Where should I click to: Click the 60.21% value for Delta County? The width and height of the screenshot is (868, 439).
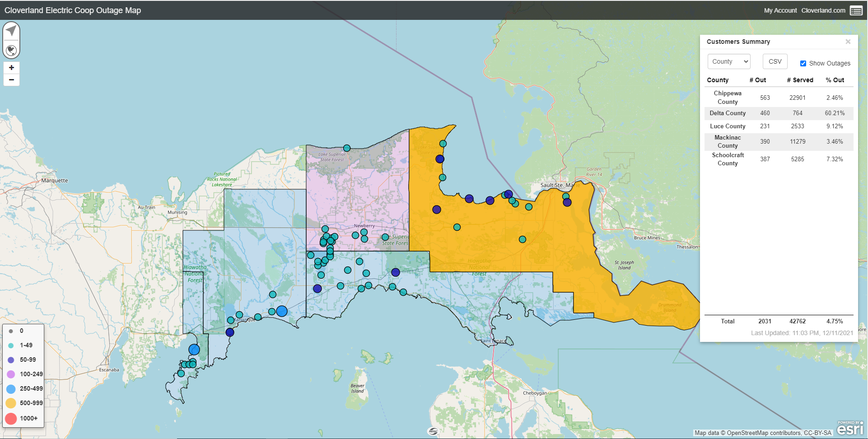(835, 113)
